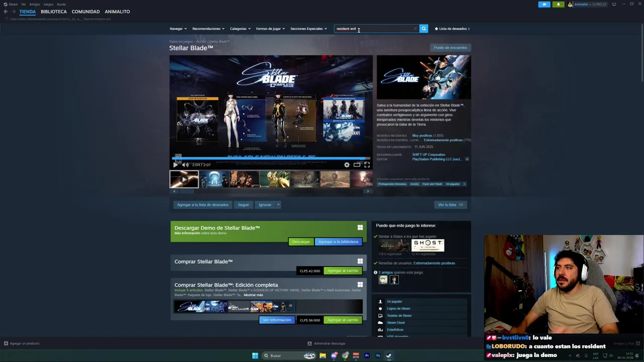Switch to the COMUNIDAD tab
Screen dimensions: 644x362
(86, 12)
